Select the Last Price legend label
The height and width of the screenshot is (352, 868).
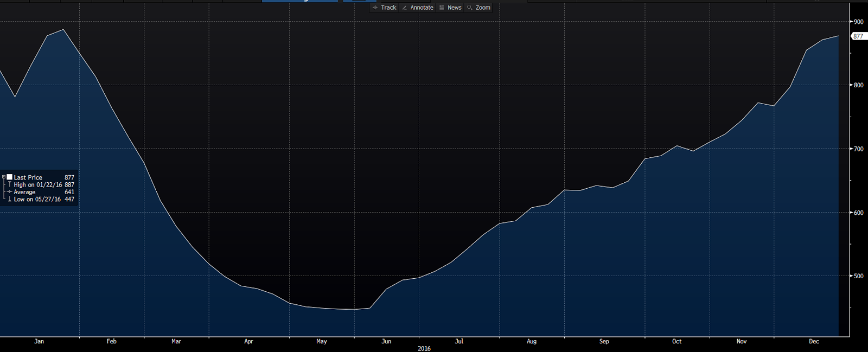point(28,177)
